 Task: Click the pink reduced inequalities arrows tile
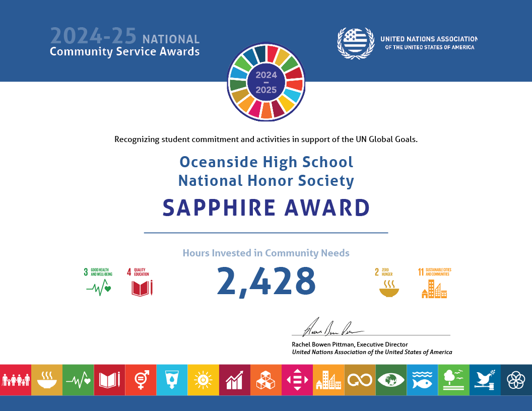coord(297,380)
